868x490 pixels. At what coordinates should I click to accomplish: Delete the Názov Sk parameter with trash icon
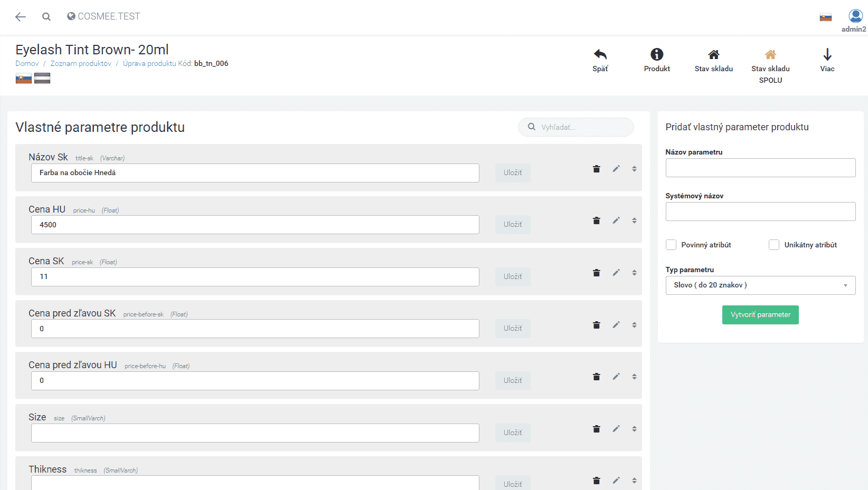597,169
